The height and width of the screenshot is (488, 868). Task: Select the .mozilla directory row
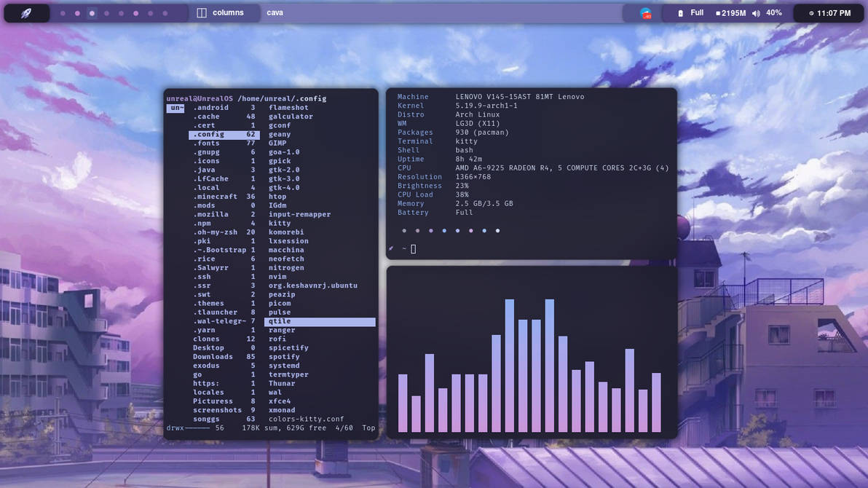coord(224,214)
